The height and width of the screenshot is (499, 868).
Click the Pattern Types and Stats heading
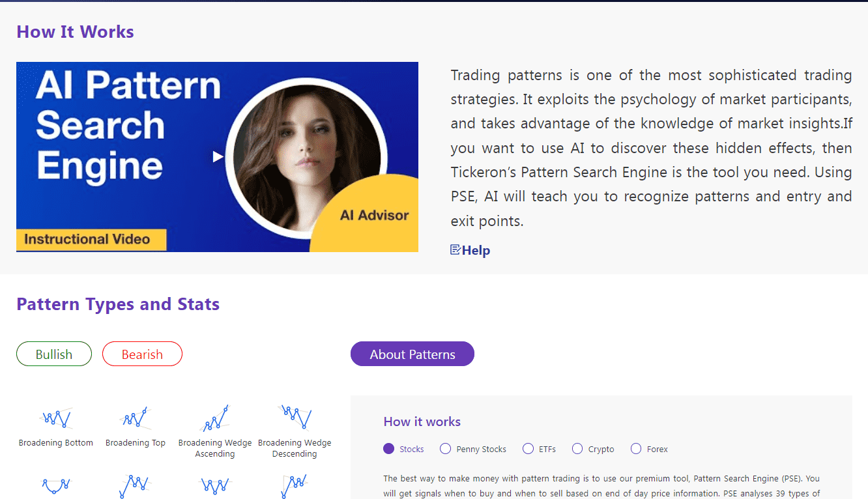pyautogui.click(x=118, y=304)
